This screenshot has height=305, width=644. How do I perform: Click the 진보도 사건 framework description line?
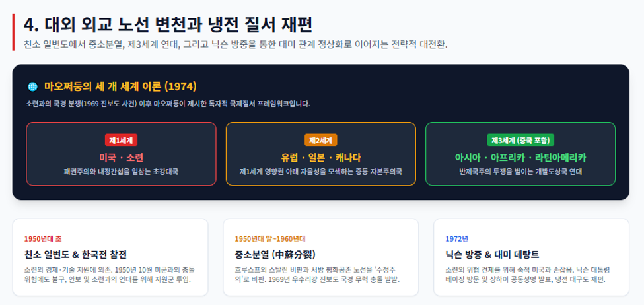(x=168, y=104)
